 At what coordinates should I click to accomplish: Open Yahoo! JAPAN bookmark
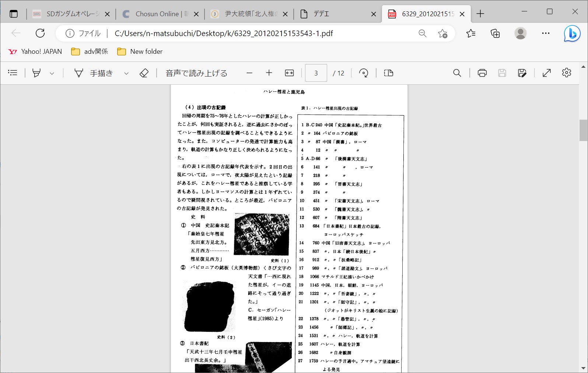point(35,52)
